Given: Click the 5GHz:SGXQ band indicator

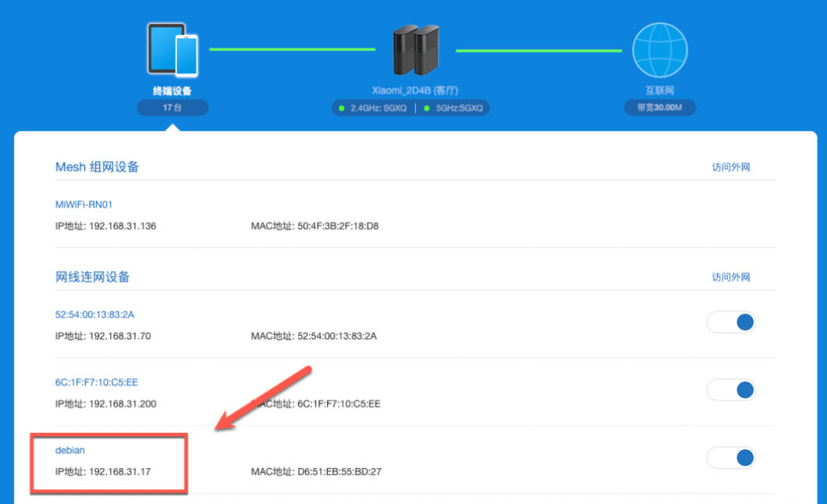Looking at the screenshot, I should tap(454, 108).
